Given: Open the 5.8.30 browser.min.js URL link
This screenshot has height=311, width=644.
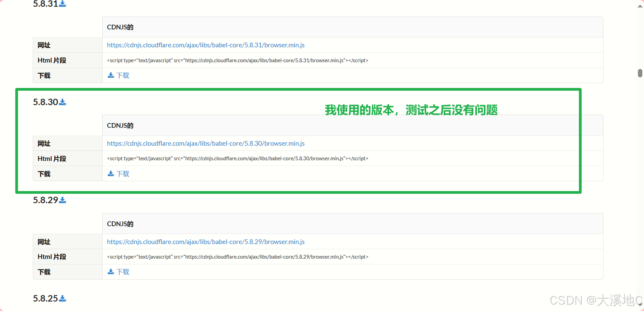Looking at the screenshot, I should coord(206,143).
